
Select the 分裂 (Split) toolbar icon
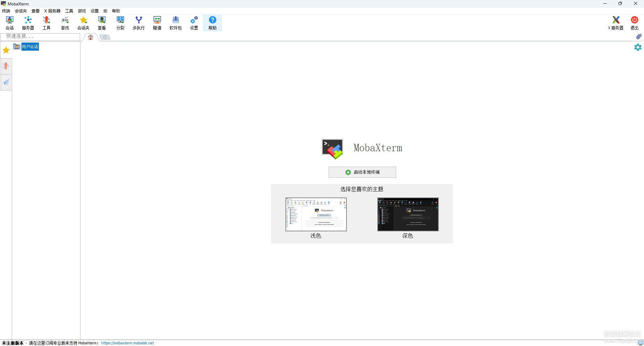pyautogui.click(x=120, y=23)
